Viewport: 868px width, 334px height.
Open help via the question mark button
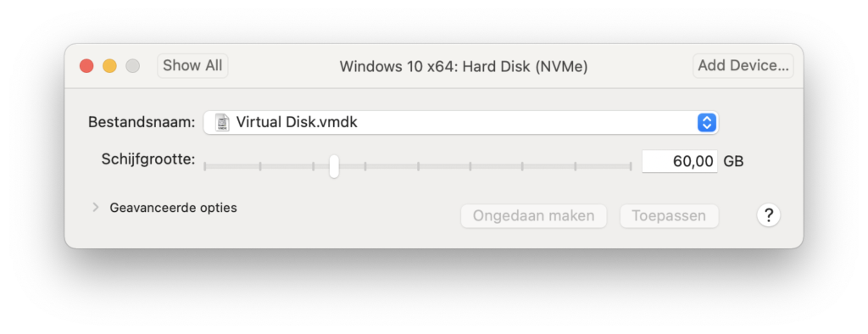[768, 215]
